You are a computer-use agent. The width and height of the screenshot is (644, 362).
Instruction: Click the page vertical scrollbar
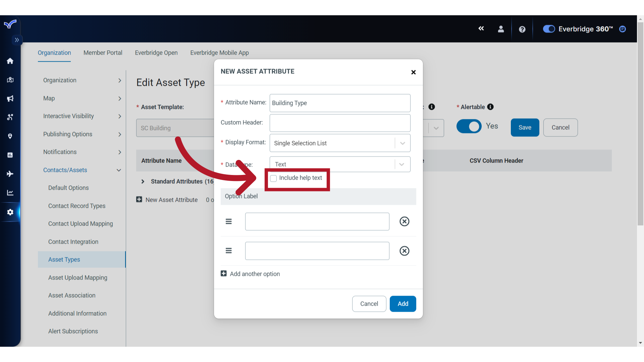coord(640,124)
